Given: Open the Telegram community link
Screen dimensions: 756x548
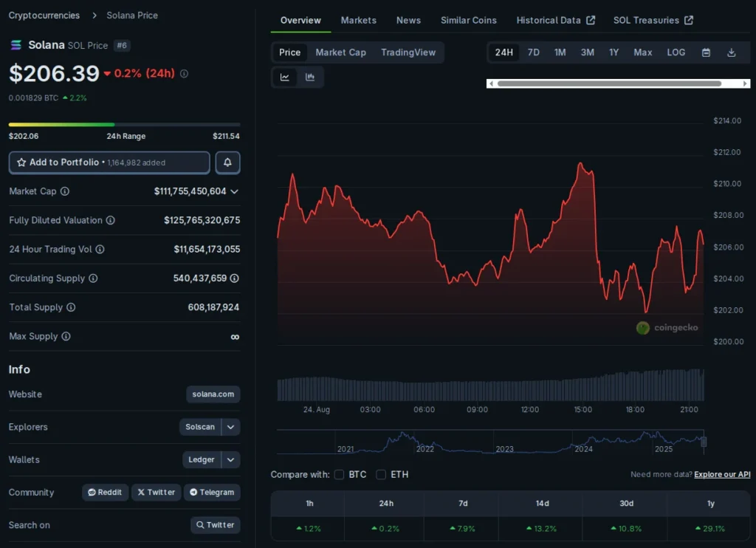Looking at the screenshot, I should pos(212,493).
